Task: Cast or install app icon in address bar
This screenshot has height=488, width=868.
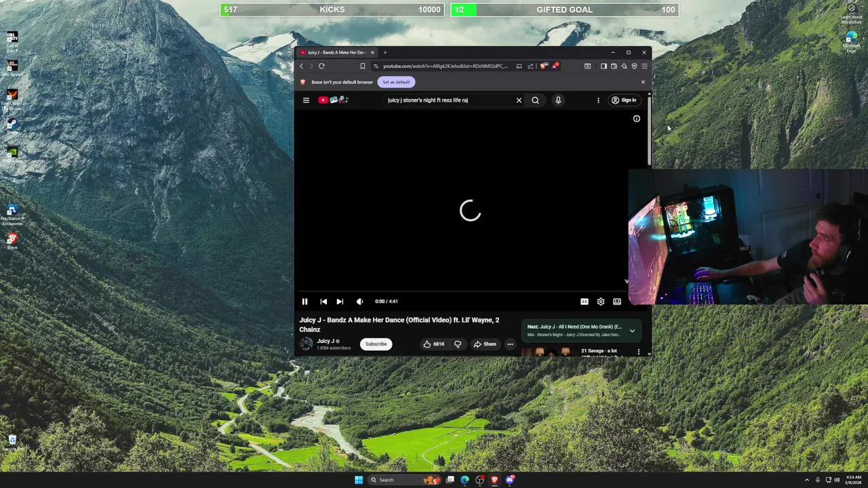Action: [x=519, y=66]
